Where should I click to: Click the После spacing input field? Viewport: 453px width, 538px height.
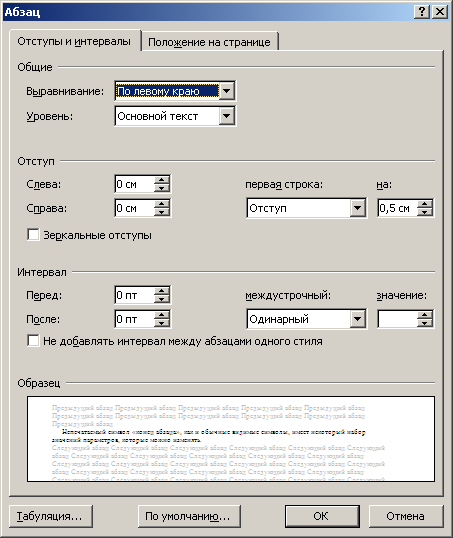135,319
